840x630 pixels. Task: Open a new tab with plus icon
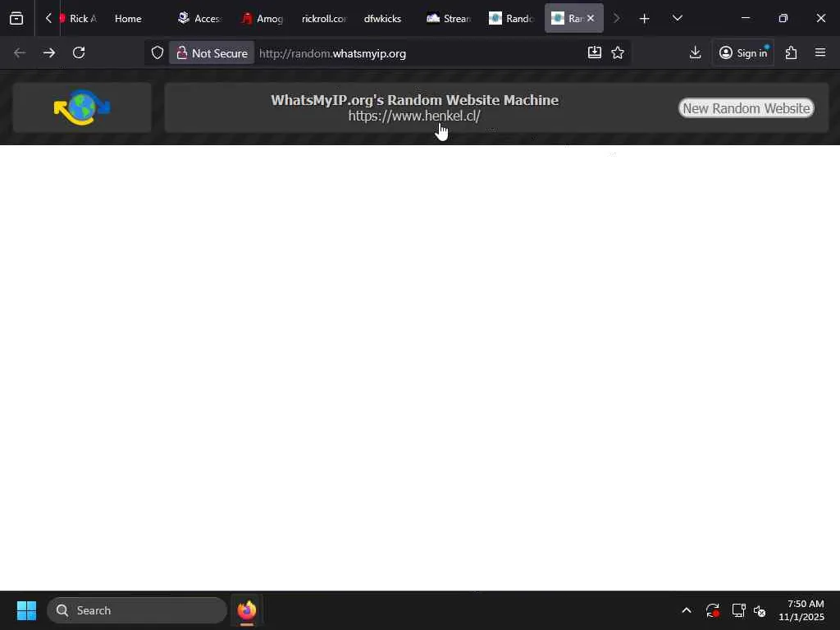click(645, 19)
